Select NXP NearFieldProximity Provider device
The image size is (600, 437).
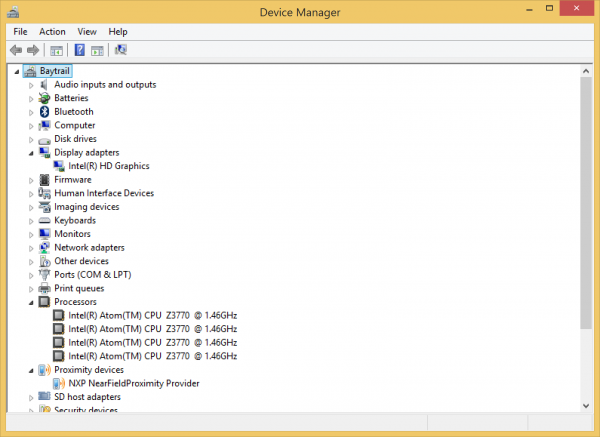[134, 383]
